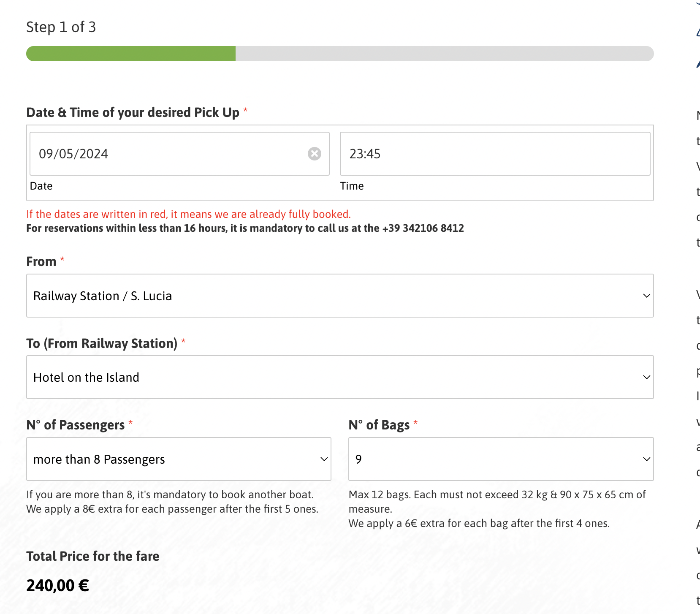Viewport: 700px width, 614px height.
Task: Open the N° of Bags dropdown showing 9
Action: click(501, 459)
